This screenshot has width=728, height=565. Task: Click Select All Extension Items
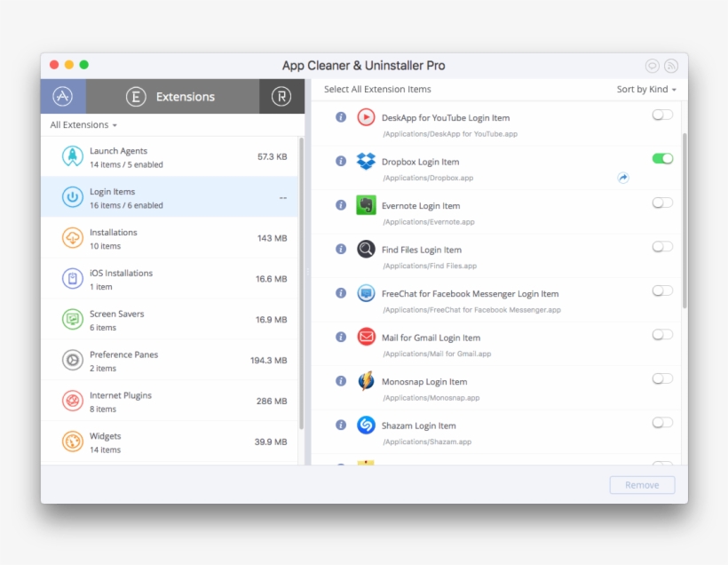[x=377, y=89]
